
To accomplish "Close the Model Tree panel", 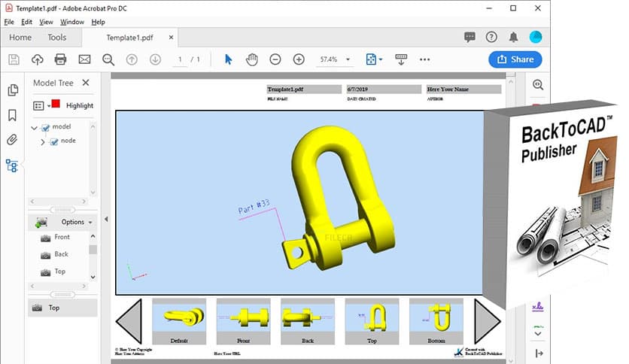I will (86, 83).
